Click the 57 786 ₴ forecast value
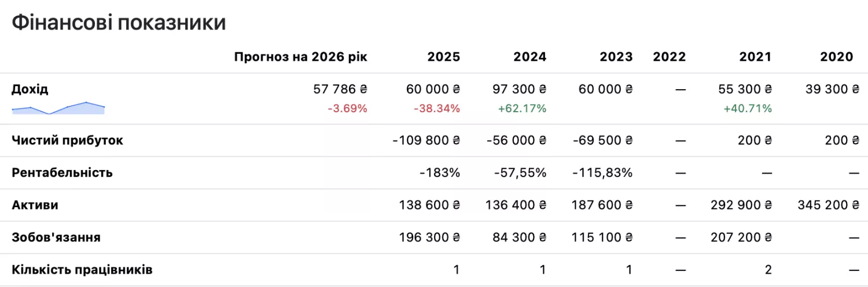The image size is (868, 287). pyautogui.click(x=339, y=90)
